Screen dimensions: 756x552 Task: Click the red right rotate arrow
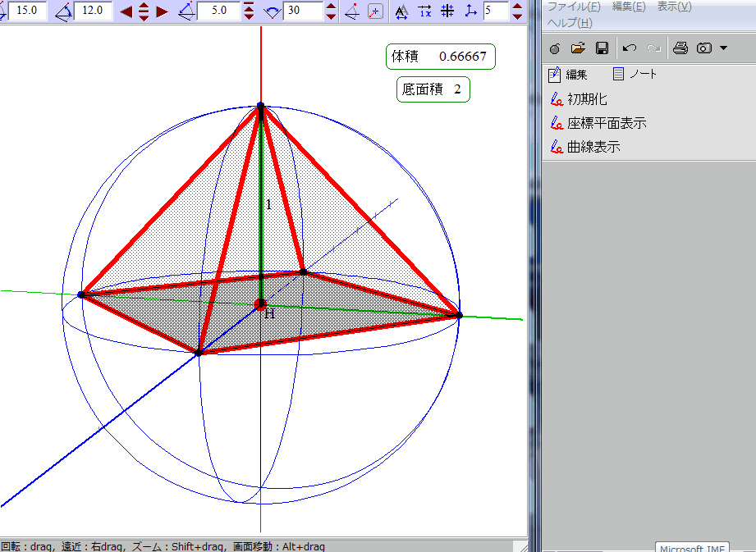pos(162,11)
